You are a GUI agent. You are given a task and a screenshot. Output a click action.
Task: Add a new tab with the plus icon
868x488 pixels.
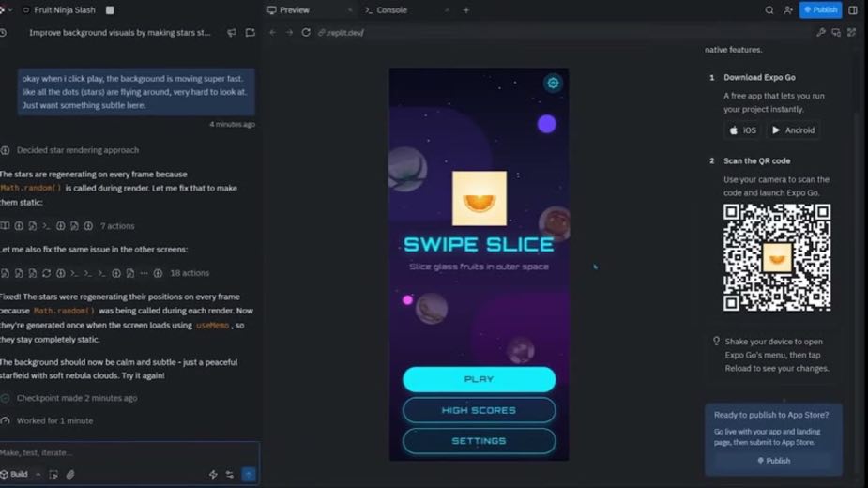(466, 10)
